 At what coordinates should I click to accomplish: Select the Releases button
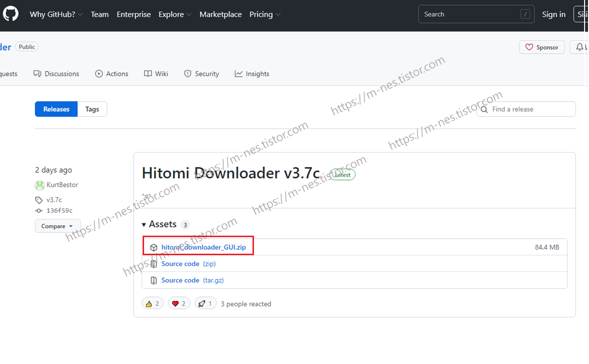[x=56, y=109]
